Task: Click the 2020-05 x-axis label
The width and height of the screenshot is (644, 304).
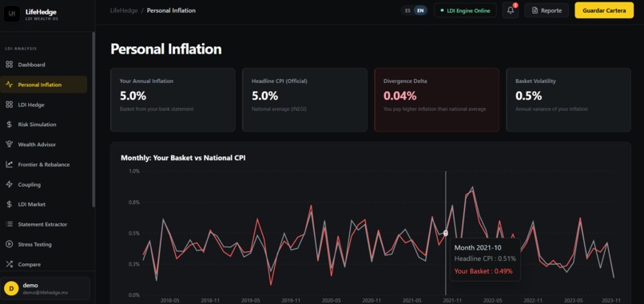Action: coord(330,301)
